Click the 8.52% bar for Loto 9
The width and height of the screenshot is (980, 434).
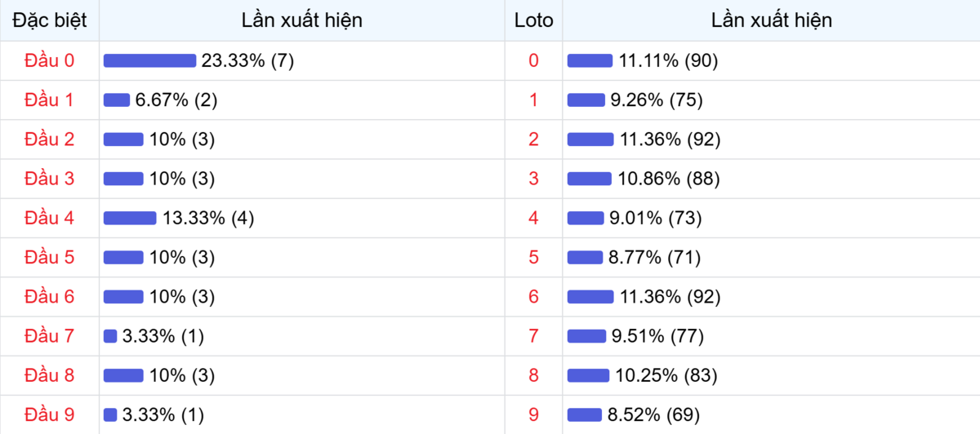coord(585,414)
